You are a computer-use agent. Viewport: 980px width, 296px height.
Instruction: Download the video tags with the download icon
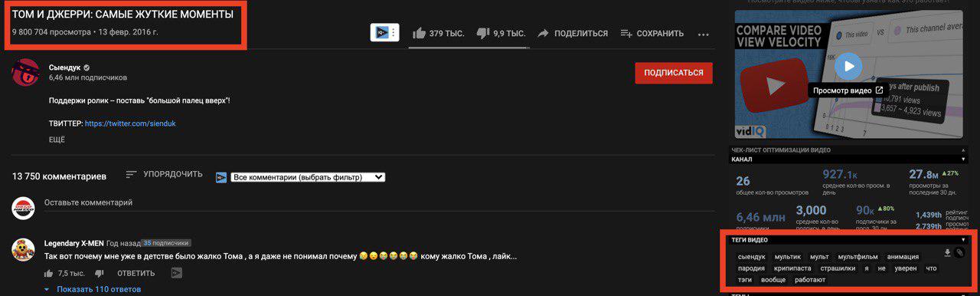947,253
